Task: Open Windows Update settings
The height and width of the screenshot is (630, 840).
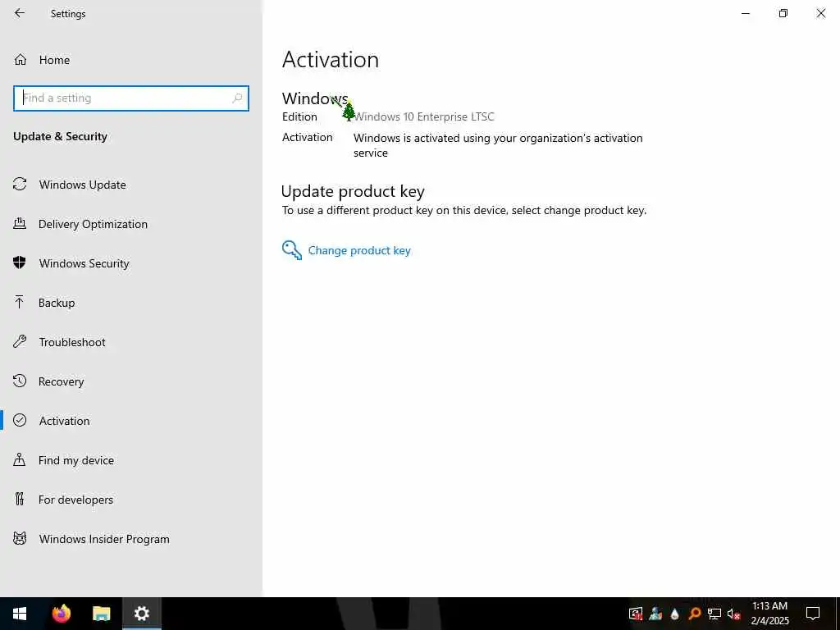Action: point(131,185)
